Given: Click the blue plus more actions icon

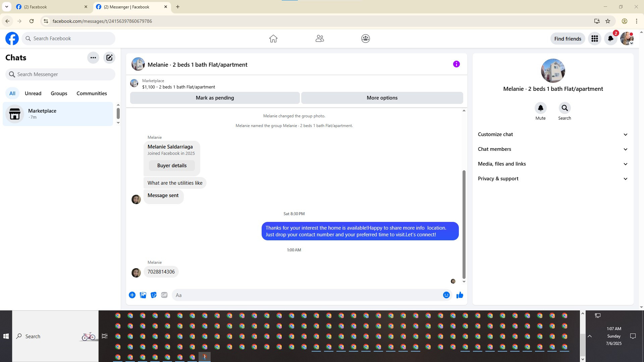Looking at the screenshot, I should (x=132, y=295).
